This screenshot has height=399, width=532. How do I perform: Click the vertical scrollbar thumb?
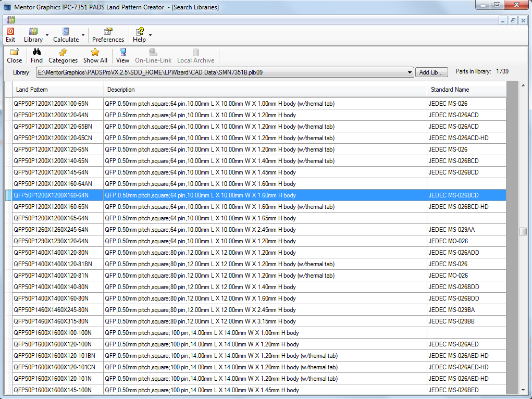523,231
